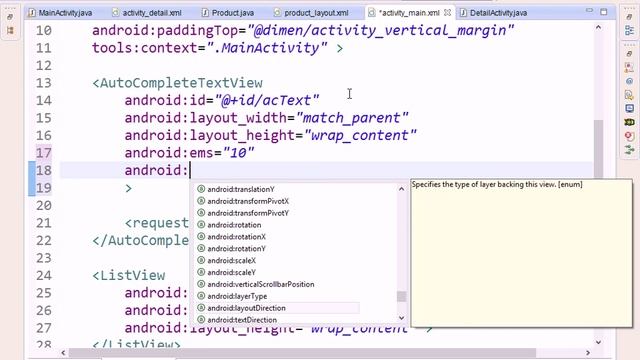Image resolution: width=640 pixels, height=360 pixels.
Task: Click the editor horizontal scrollbar right arrow
Action: (588, 352)
